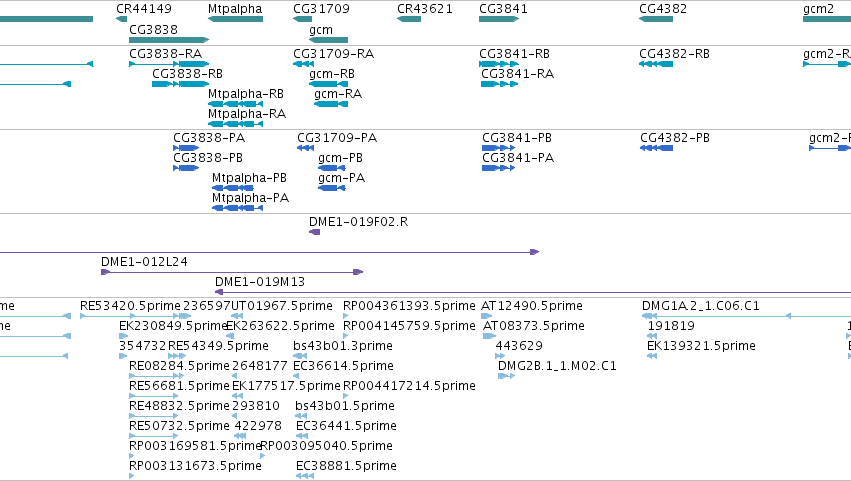This screenshot has height=481, width=851.
Task: Select EST RE53420.5prime
Action: [130, 306]
